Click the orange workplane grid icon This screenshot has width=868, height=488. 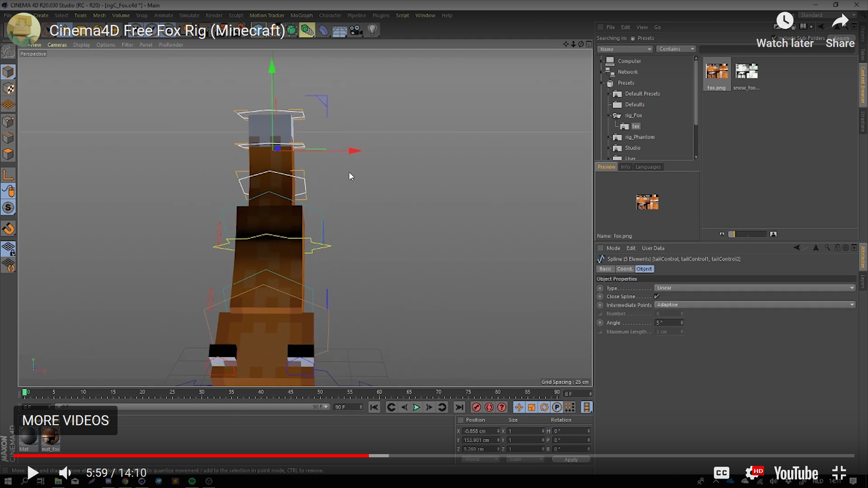pyautogui.click(x=9, y=105)
